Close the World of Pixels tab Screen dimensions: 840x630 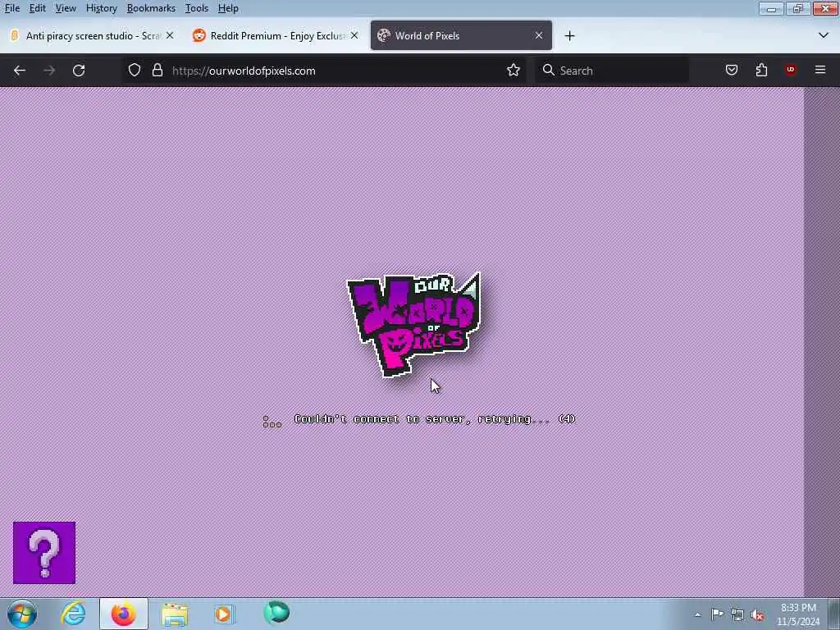pos(539,35)
